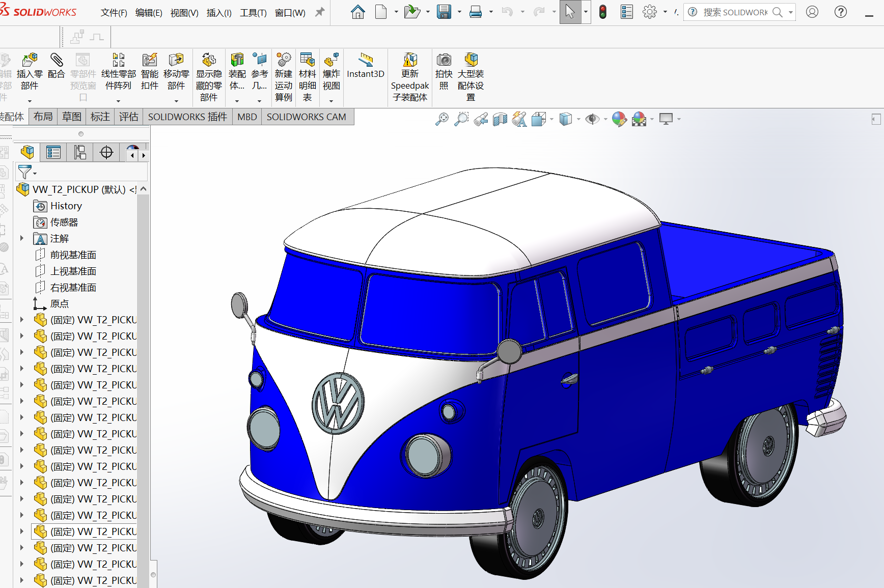
Task: Toggle the Hide/Show Items eye icon
Action: [592, 119]
